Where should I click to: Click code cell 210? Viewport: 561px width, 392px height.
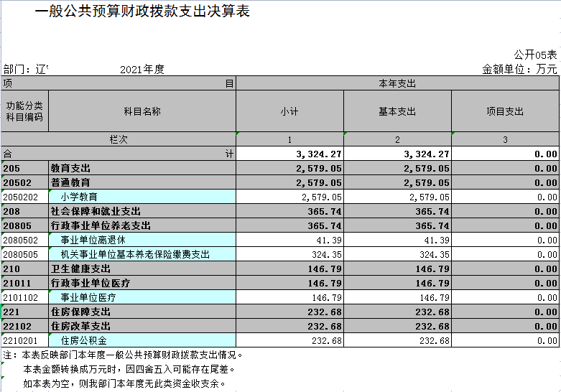pos(24,269)
